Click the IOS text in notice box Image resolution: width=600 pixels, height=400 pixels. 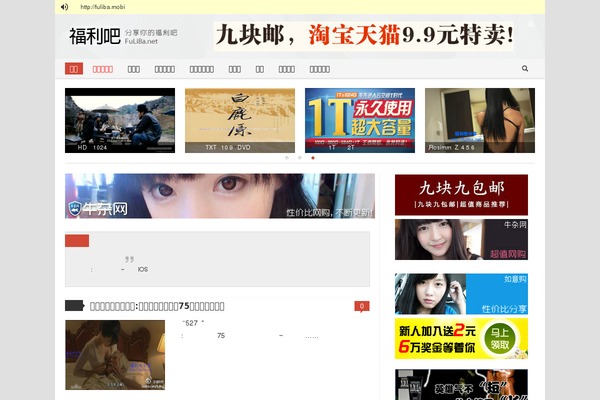pyautogui.click(x=143, y=269)
